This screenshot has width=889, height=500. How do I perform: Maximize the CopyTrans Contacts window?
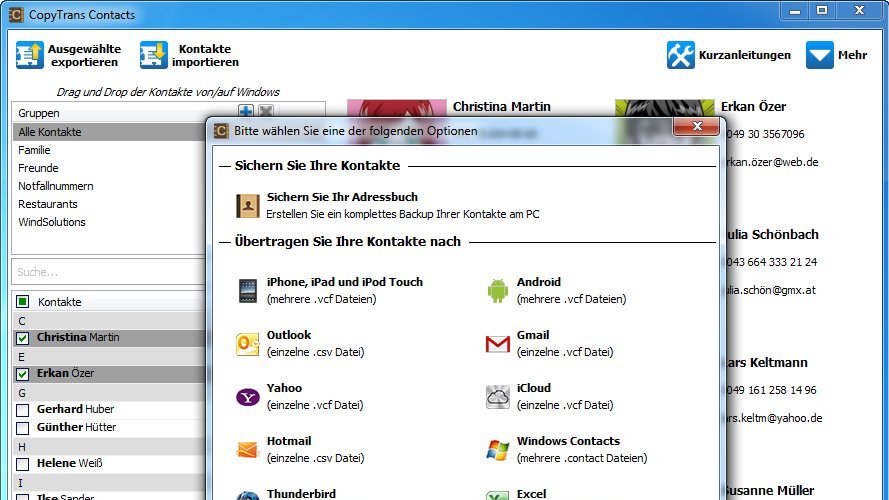[822, 11]
